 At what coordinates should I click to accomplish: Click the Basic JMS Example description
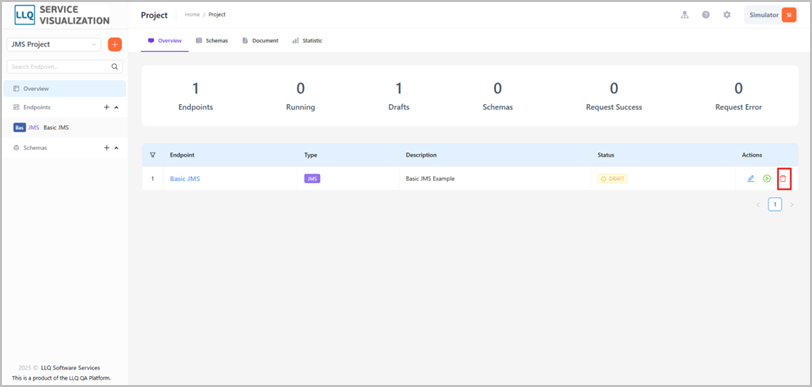click(x=430, y=179)
